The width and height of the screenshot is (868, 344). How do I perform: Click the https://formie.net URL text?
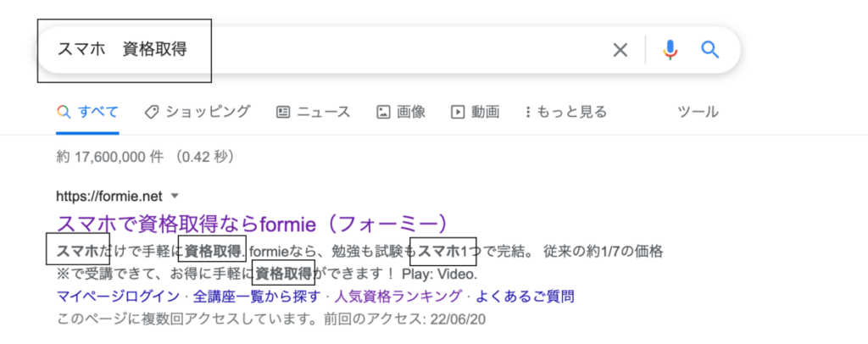click(108, 195)
